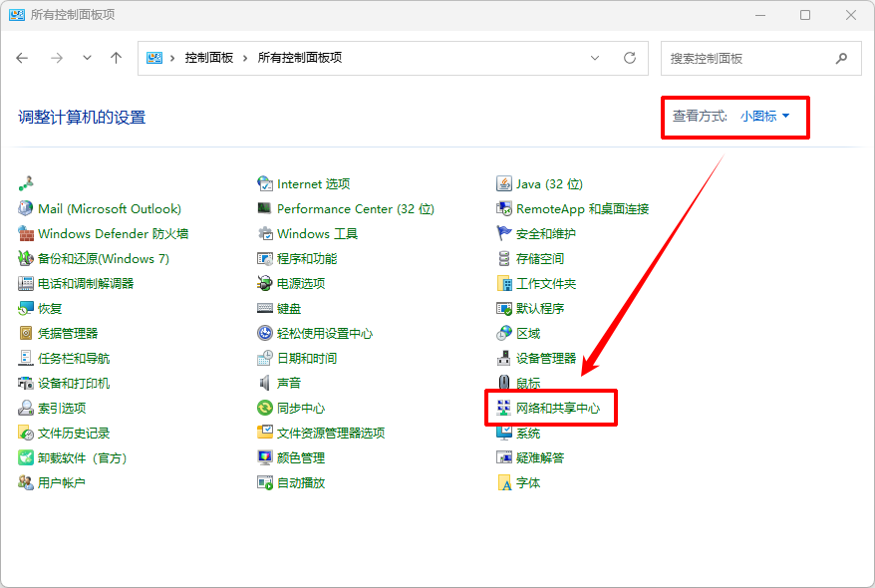Open the 区域 link

pyautogui.click(x=528, y=333)
